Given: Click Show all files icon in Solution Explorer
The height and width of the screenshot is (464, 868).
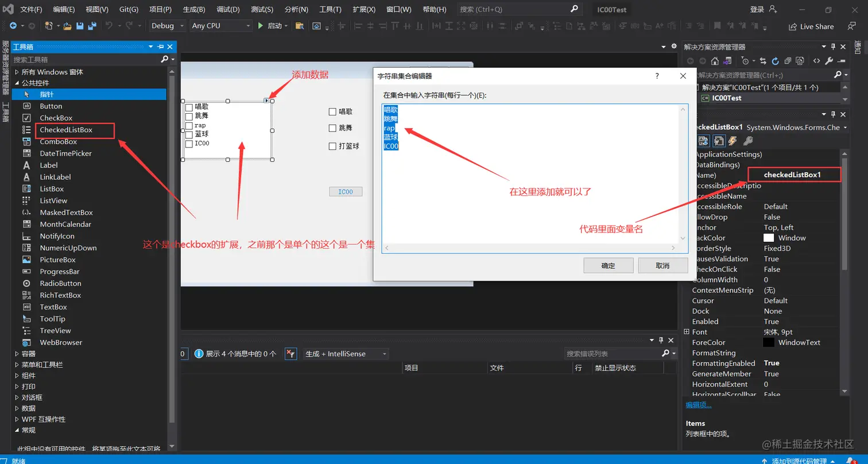Looking at the screenshot, I should click(x=800, y=61).
